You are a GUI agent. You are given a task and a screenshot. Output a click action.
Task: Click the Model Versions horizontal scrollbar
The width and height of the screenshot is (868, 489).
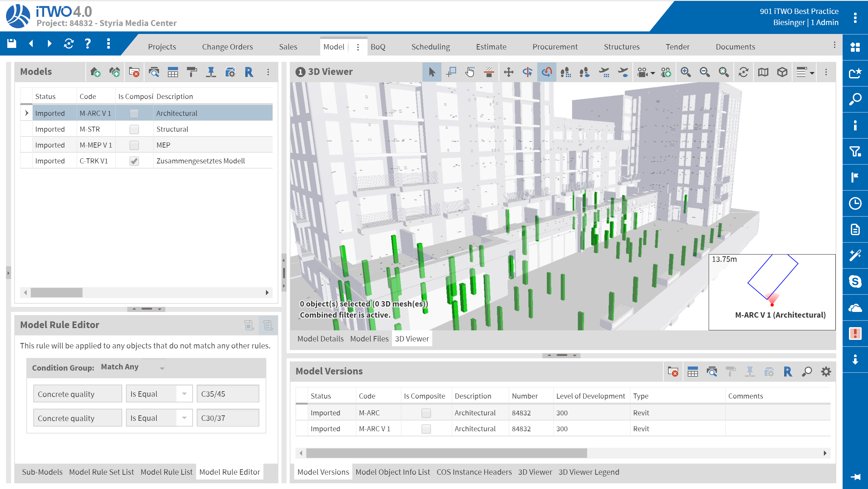coord(446,453)
